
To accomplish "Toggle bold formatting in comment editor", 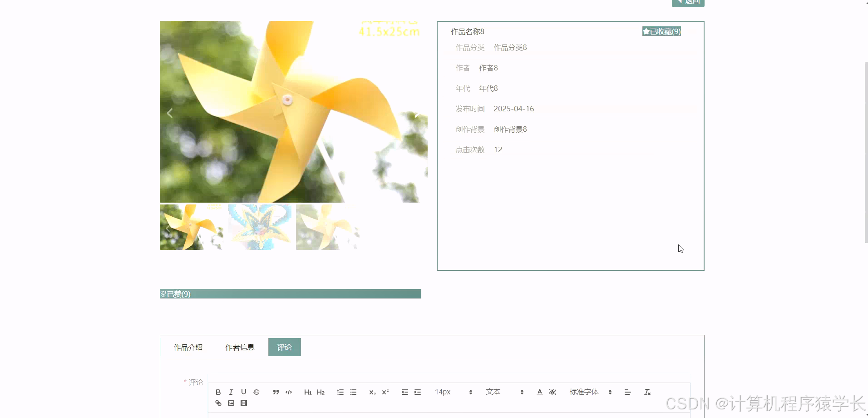I will coord(218,392).
